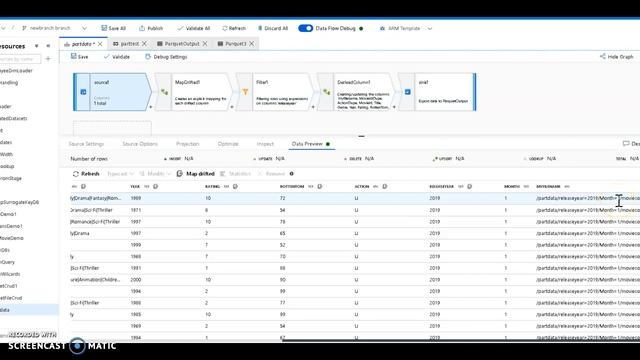
Task: Select the MovieDemo item in sidebar
Action: (12, 238)
